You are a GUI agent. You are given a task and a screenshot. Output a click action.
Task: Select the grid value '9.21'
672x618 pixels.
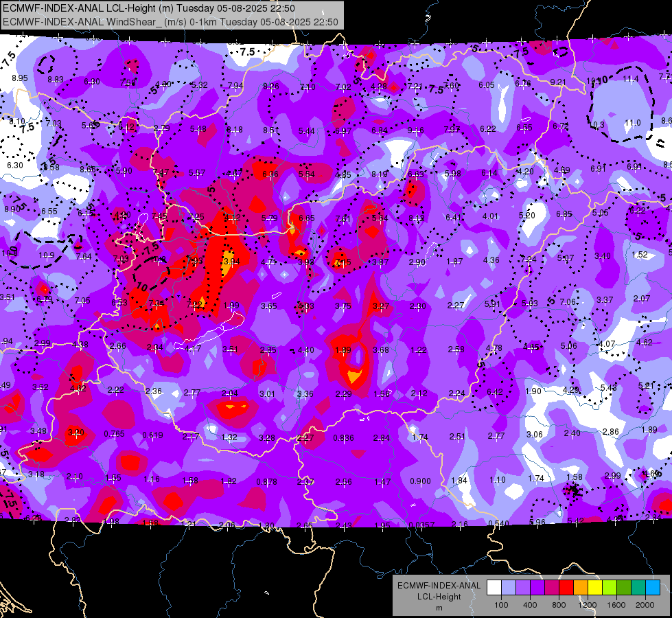point(558,82)
